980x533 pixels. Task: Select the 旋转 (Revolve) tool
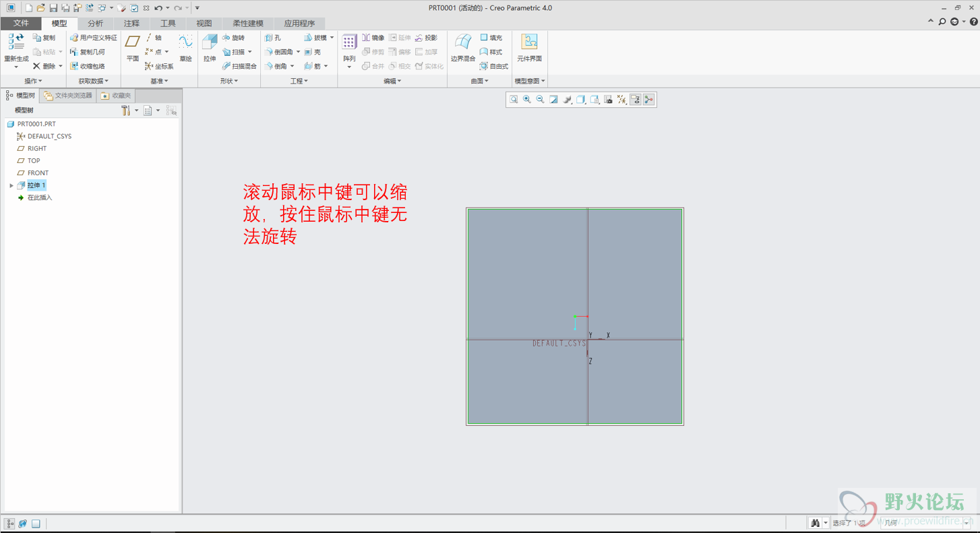pos(233,38)
